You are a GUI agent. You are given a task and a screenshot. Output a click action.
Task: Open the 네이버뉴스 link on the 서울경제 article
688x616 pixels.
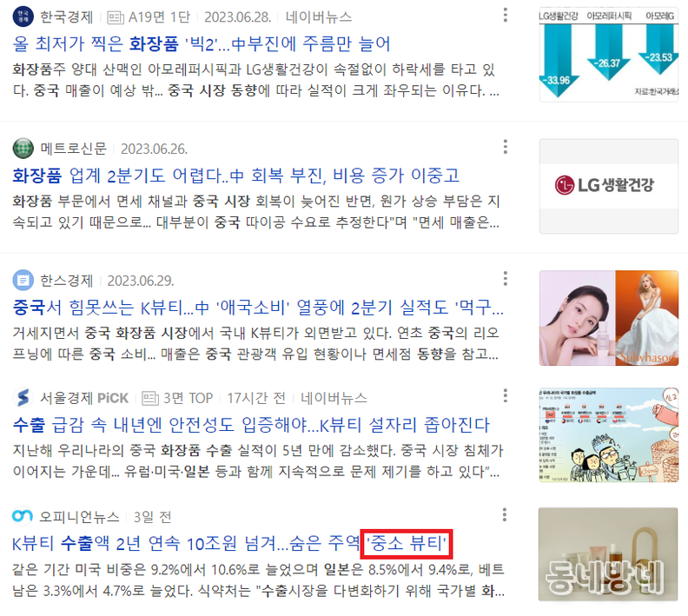click(x=334, y=398)
